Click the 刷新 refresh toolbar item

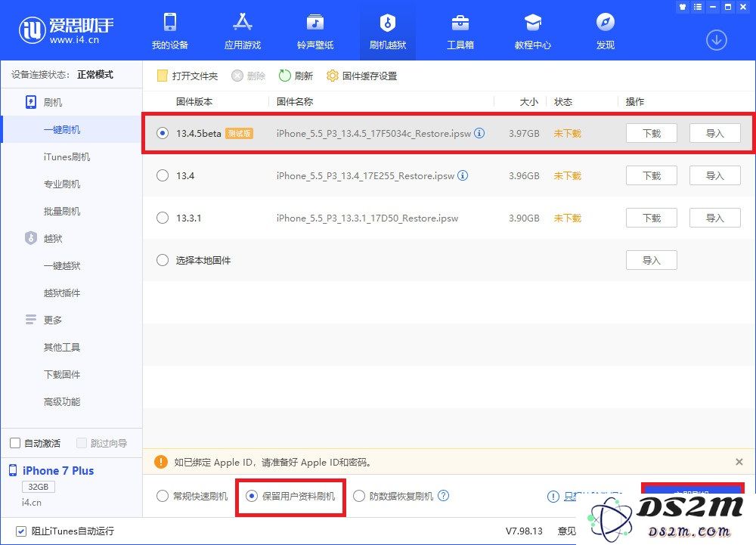[x=296, y=76]
